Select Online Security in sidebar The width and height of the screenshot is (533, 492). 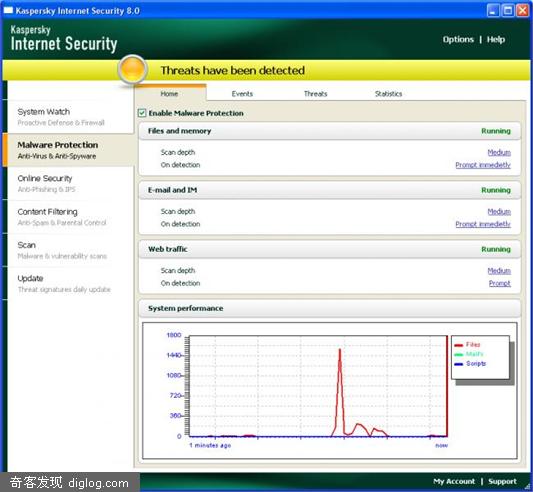(70, 183)
